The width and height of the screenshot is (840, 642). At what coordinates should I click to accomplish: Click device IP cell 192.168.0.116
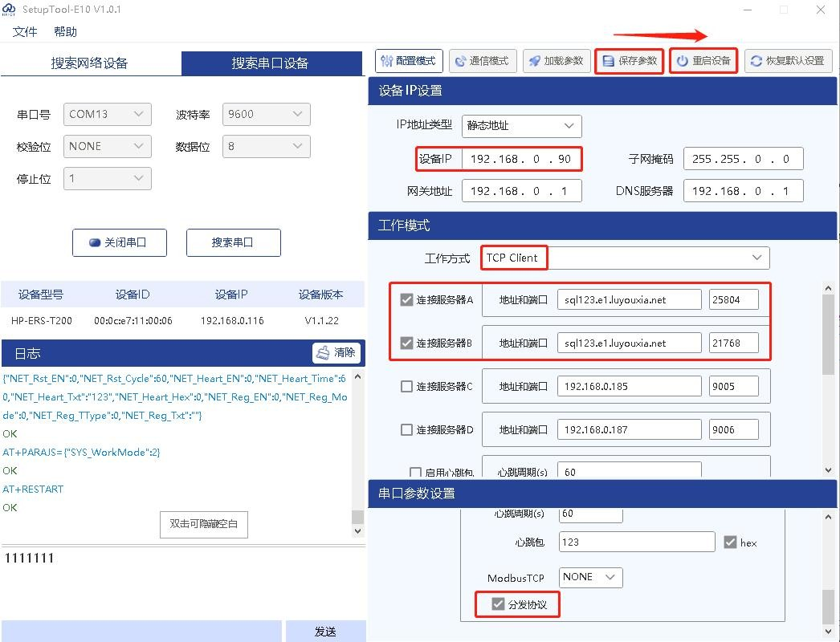coord(232,321)
